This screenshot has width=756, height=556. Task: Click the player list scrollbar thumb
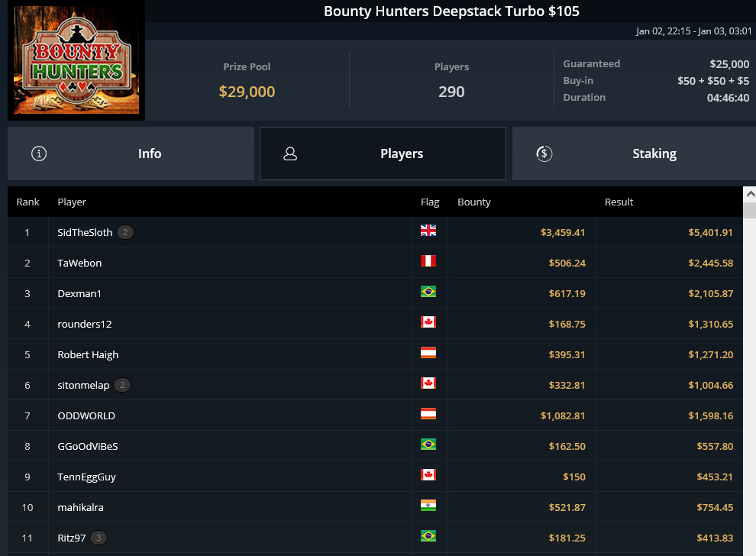[750, 211]
